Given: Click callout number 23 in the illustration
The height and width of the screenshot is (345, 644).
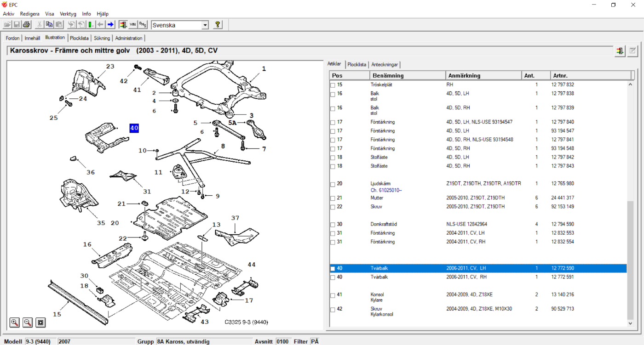Looking at the screenshot, I should pyautogui.click(x=110, y=66).
